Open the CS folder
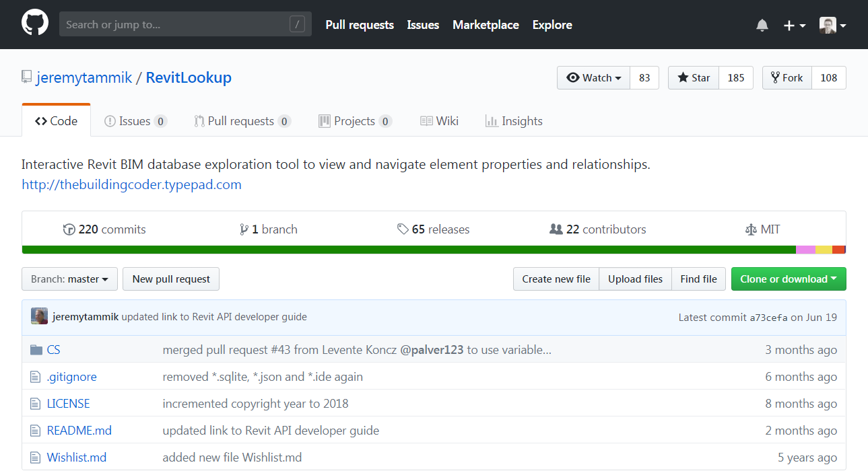Screen dimensions: 868x473 coord(54,350)
